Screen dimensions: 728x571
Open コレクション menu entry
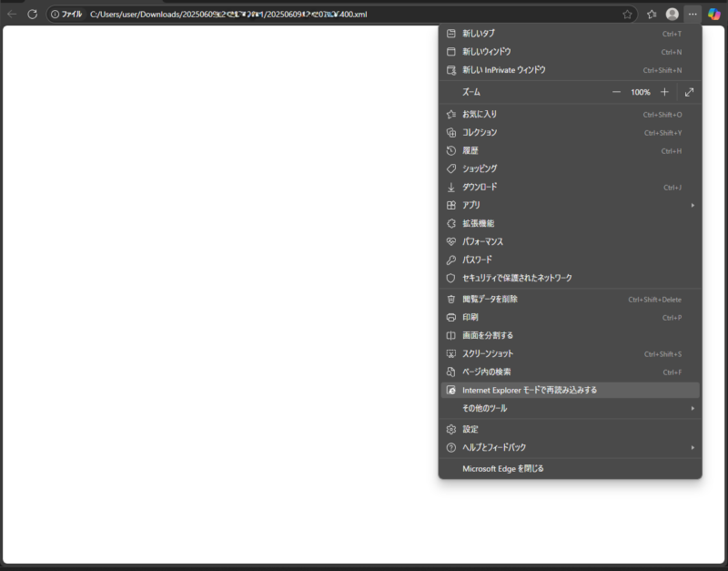tap(571, 132)
